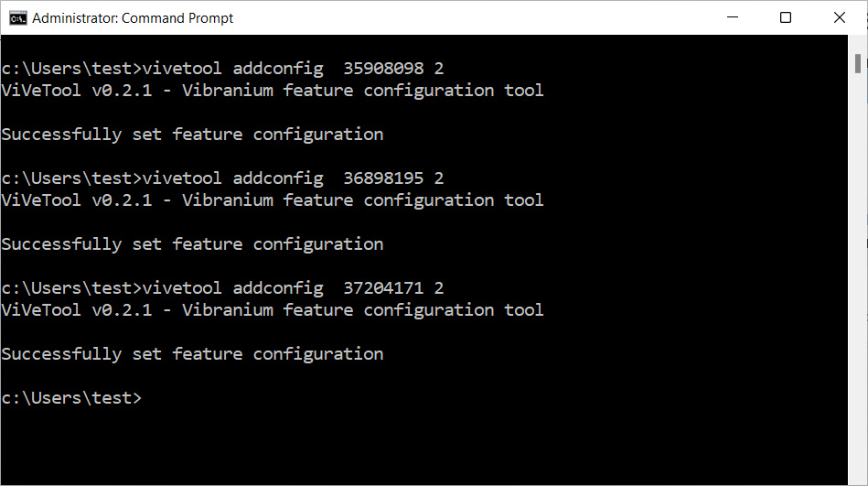Click the empty scrollbar track below the thumb
Viewport: 868px width, 486px height.
858,275
